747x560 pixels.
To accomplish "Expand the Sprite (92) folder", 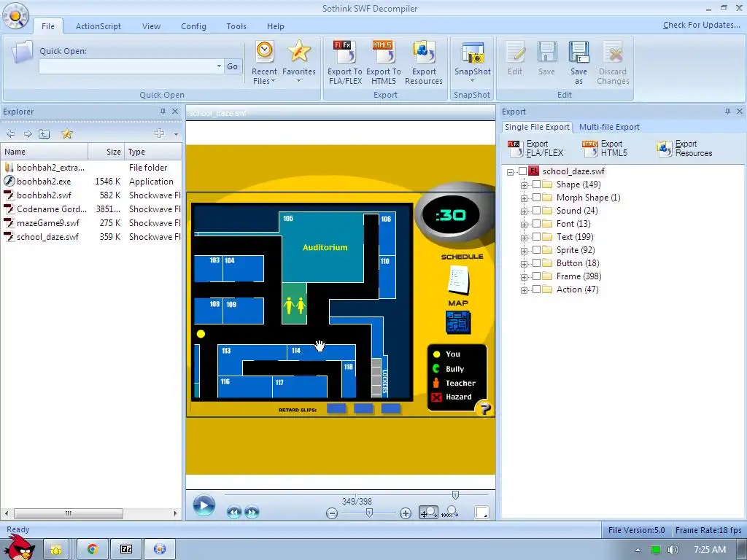I will (524, 251).
